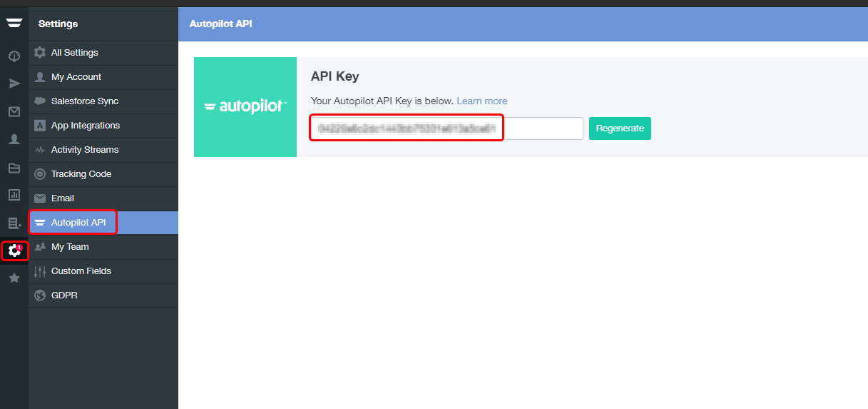The image size is (868, 409).
Task: Open Custom Fields settings
Action: pos(103,271)
